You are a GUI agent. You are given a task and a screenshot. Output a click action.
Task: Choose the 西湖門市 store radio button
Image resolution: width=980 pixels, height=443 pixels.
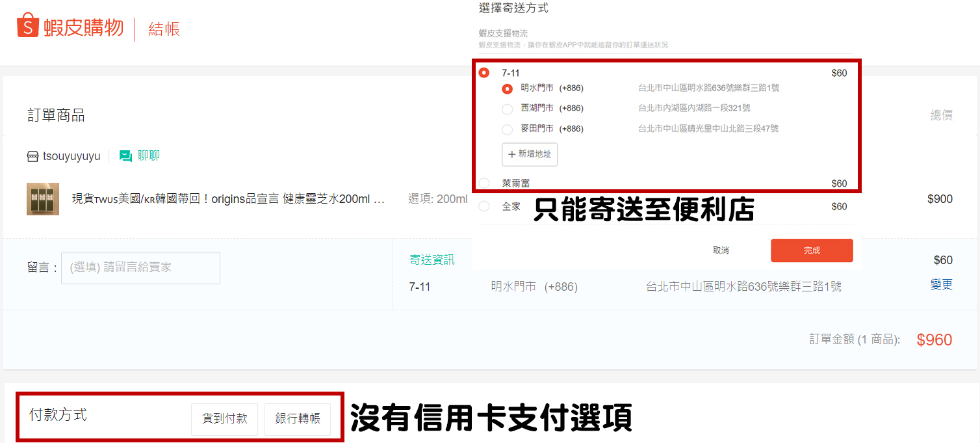tap(508, 109)
